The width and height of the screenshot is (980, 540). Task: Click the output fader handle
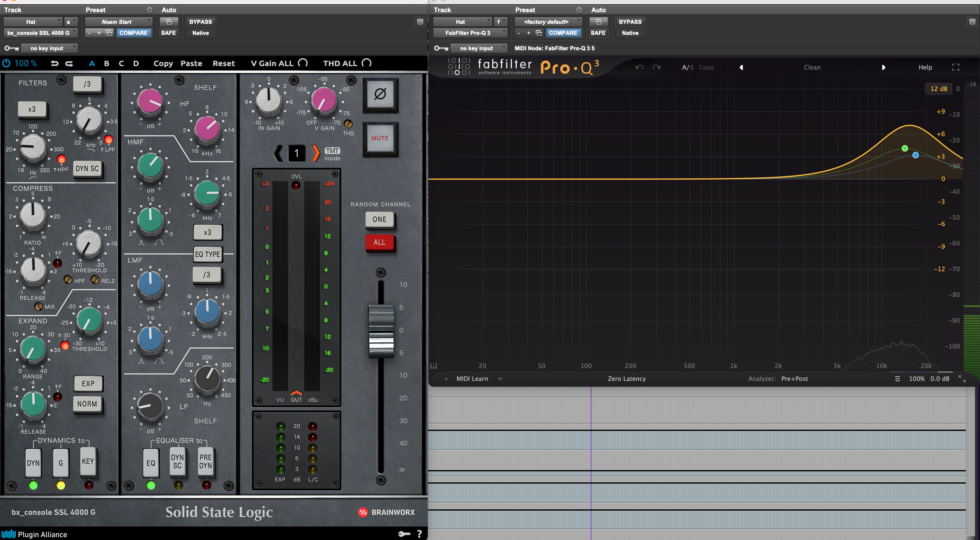(x=381, y=331)
